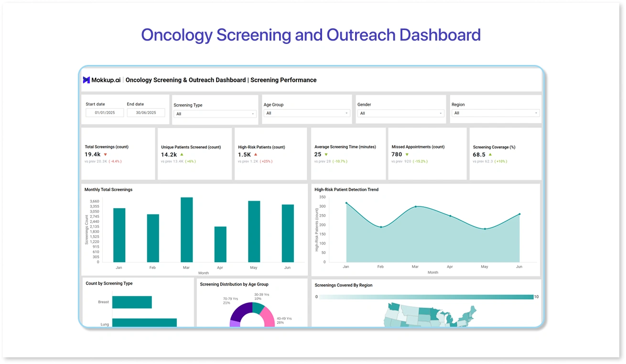Expand the Region filter dropdown
Viewport: 626px width, 364px height.
[x=495, y=113]
